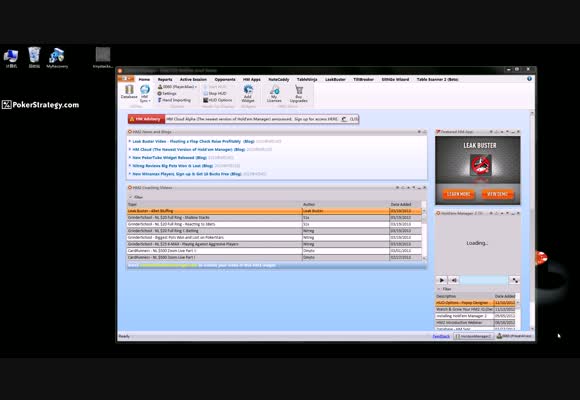Open the HM Cloud blog link

pos(189,149)
